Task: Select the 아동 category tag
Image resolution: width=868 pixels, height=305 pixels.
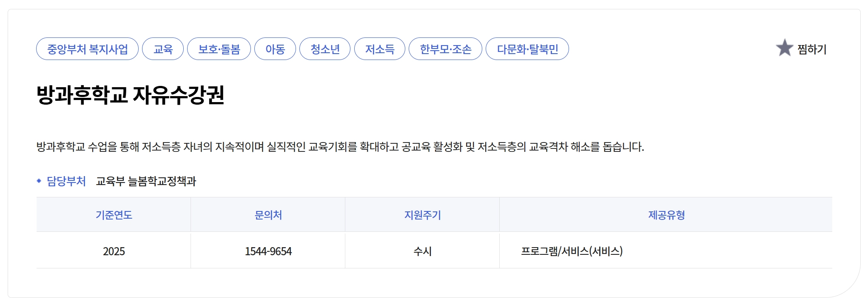Action: point(275,48)
